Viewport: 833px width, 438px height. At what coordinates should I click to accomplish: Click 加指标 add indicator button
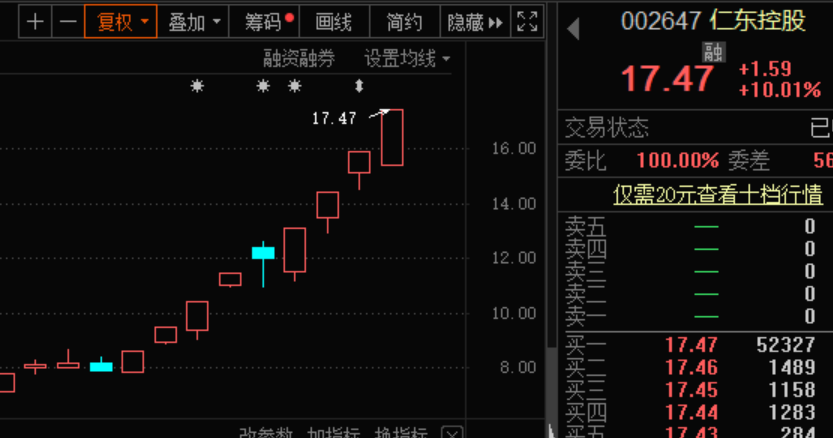[334, 433]
